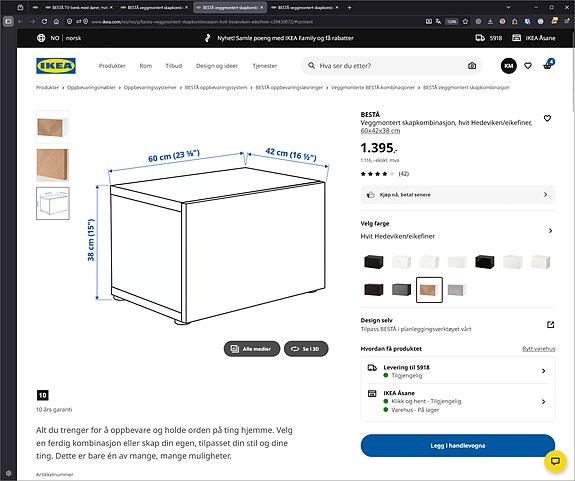Open the Tjenester navigation menu
Viewport: 575px width, 481px height.
(264, 66)
